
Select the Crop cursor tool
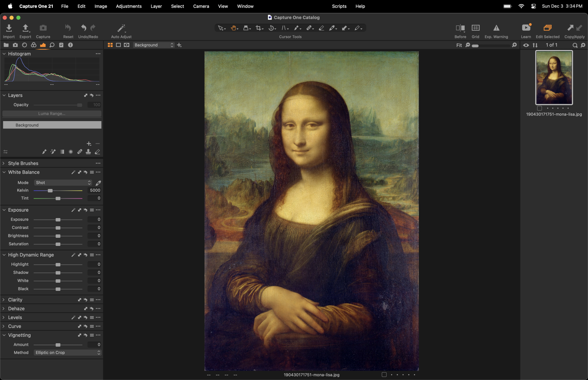[x=258, y=28]
